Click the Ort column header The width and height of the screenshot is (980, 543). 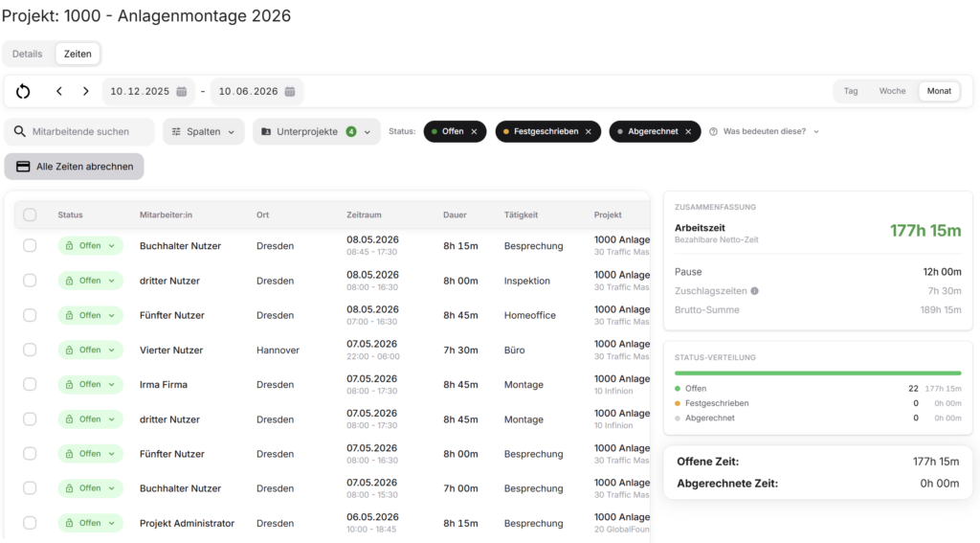(x=262, y=215)
